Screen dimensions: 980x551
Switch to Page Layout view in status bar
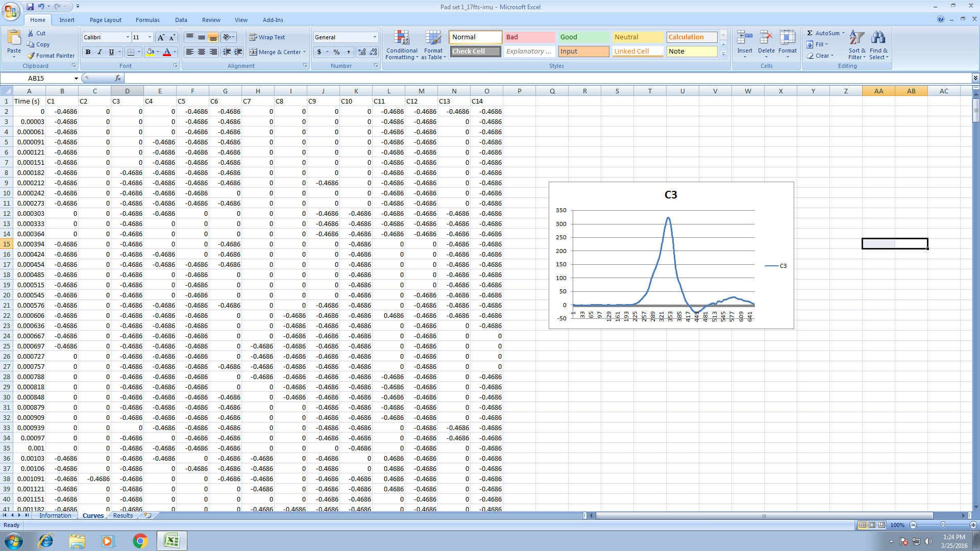872,525
